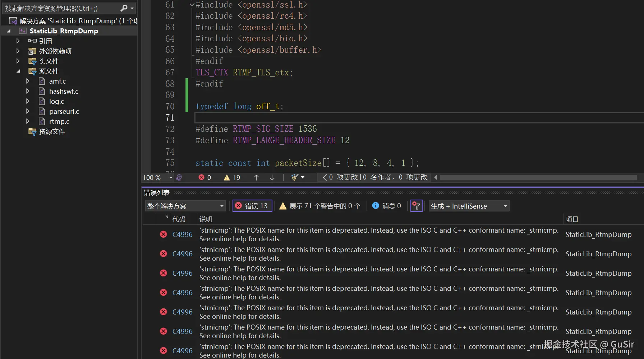
Task: Click the editor horizontal scrollbar track
Action: (x=538, y=177)
